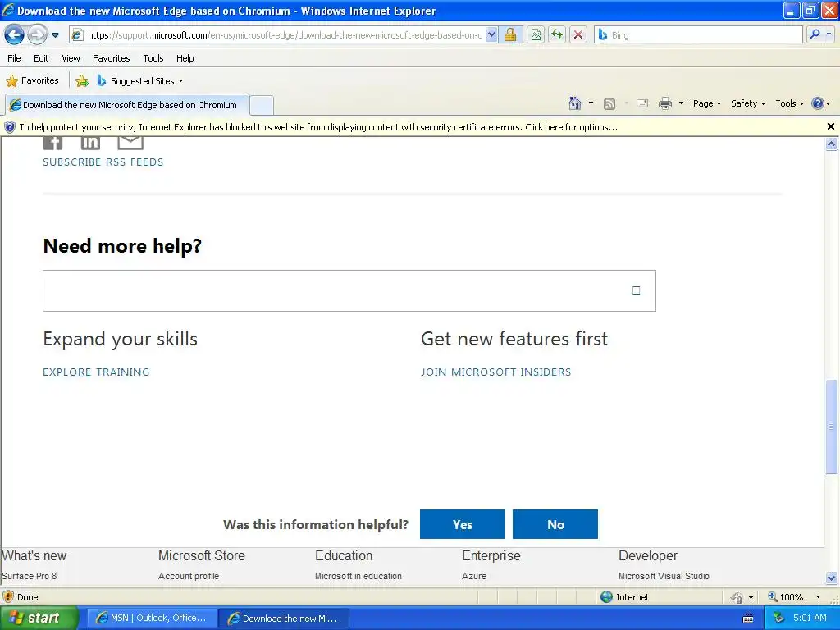Viewport: 840px width, 630px height.
Task: Stop loading with the red X icon
Action: (x=578, y=35)
